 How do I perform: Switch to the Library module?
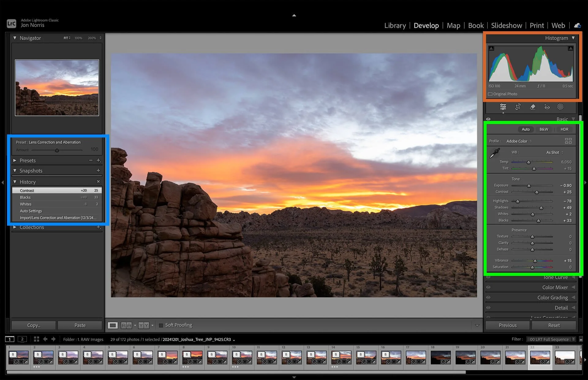(395, 25)
